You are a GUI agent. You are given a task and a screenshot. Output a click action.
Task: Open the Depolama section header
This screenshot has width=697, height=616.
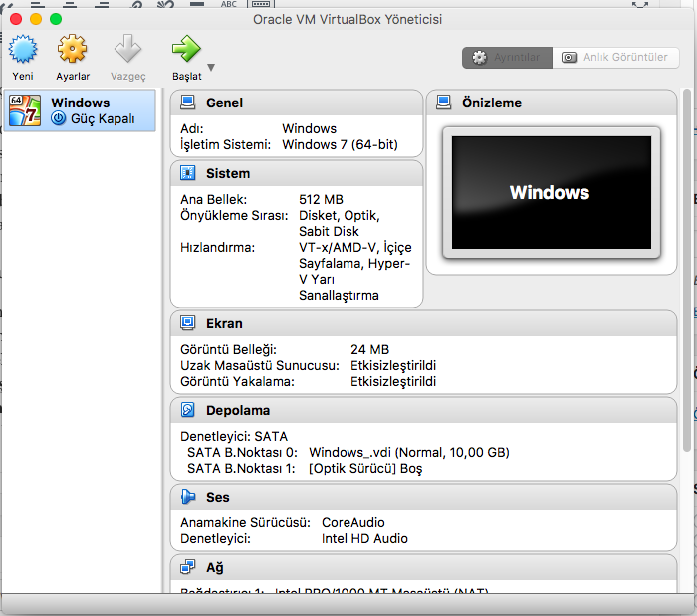point(423,410)
